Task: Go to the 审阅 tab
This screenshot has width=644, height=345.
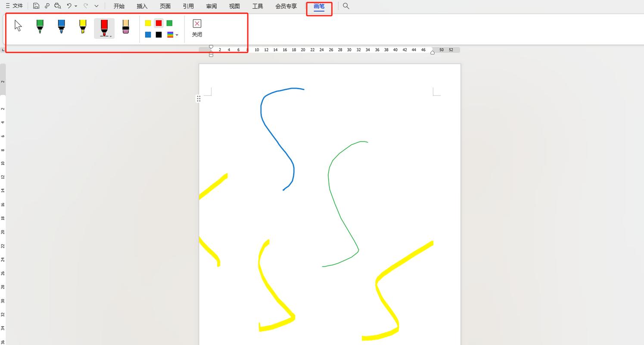Action: click(212, 6)
